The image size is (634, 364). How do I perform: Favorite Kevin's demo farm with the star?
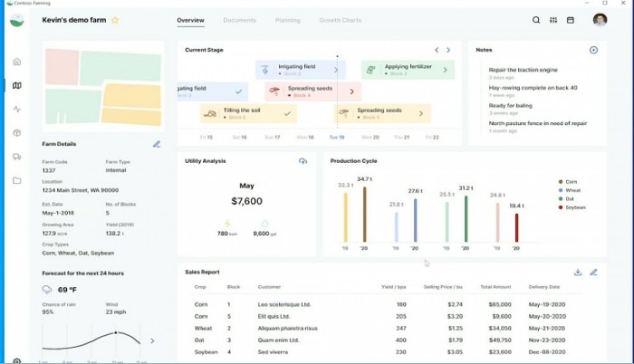click(115, 20)
